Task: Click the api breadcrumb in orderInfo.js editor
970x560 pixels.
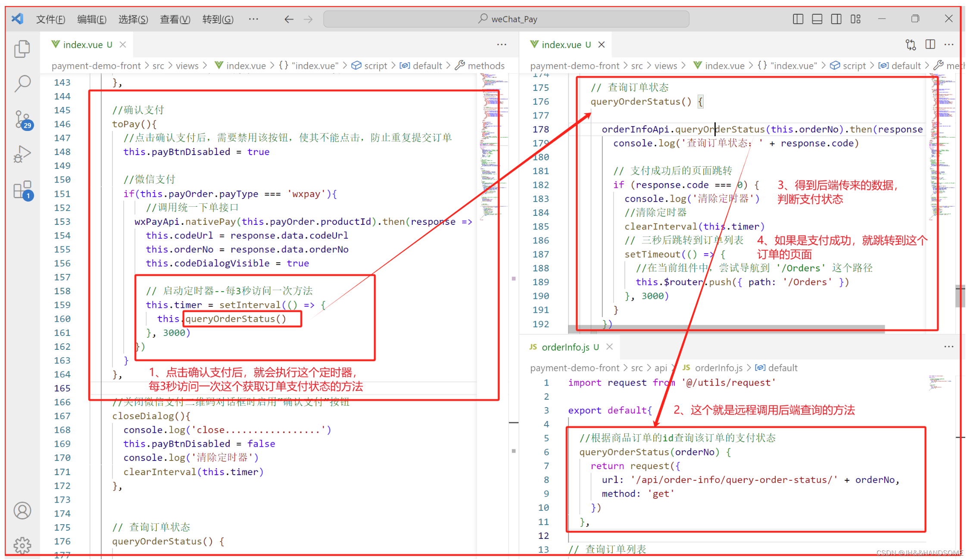Action: click(661, 368)
